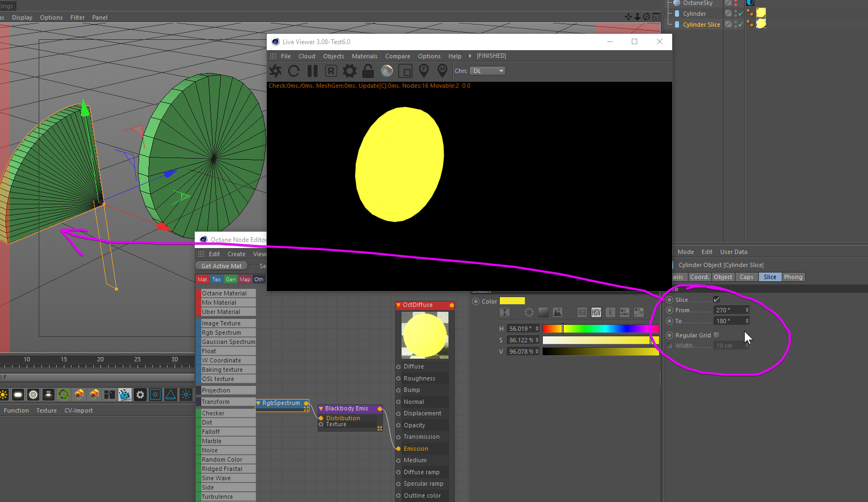Open the Cloud menu in Live Viewer
The image size is (868, 502).
[307, 56]
